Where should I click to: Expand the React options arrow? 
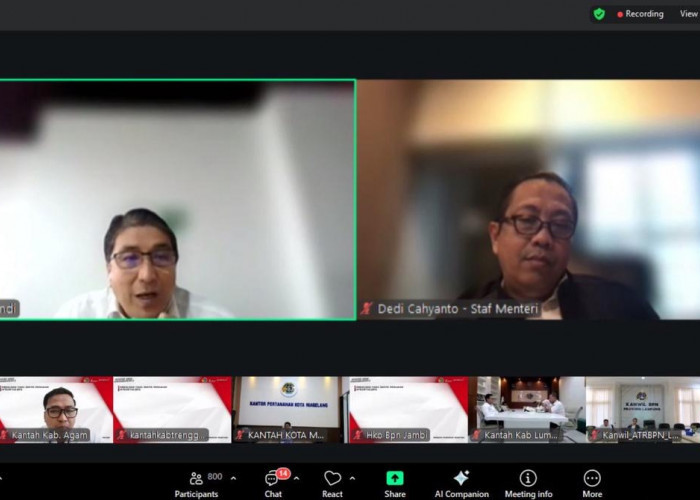(352, 478)
